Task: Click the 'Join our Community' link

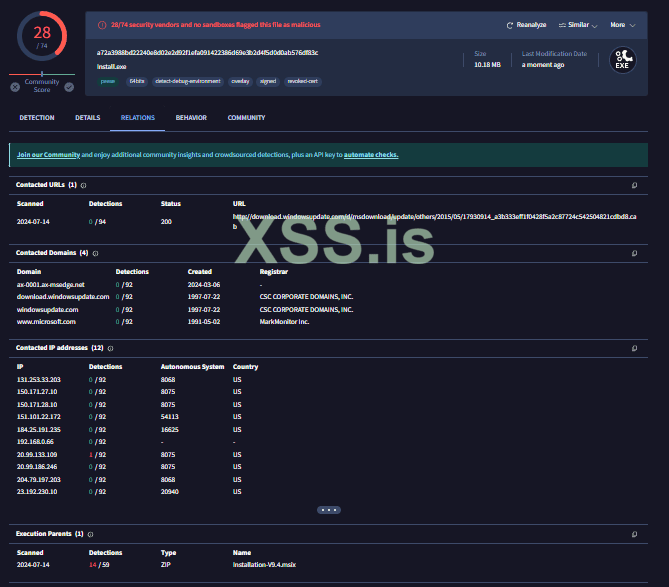Action: coord(48,155)
